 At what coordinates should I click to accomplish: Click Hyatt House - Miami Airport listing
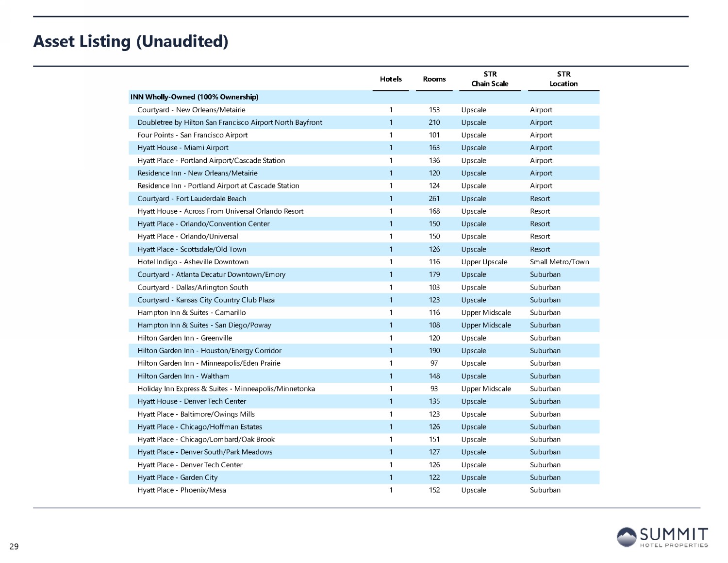click(x=182, y=148)
